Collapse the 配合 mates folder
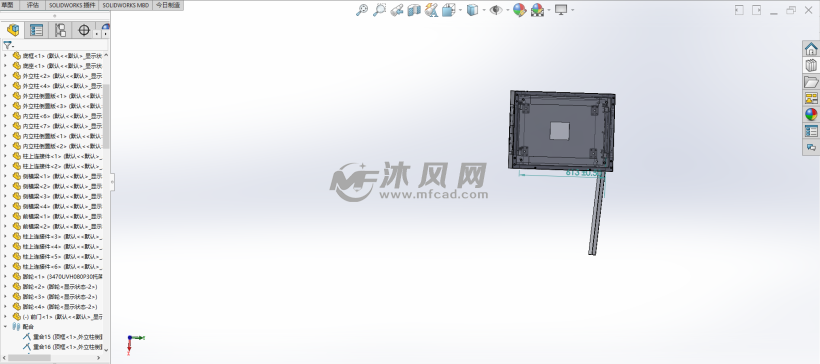The width and height of the screenshot is (820, 364). 5,326
